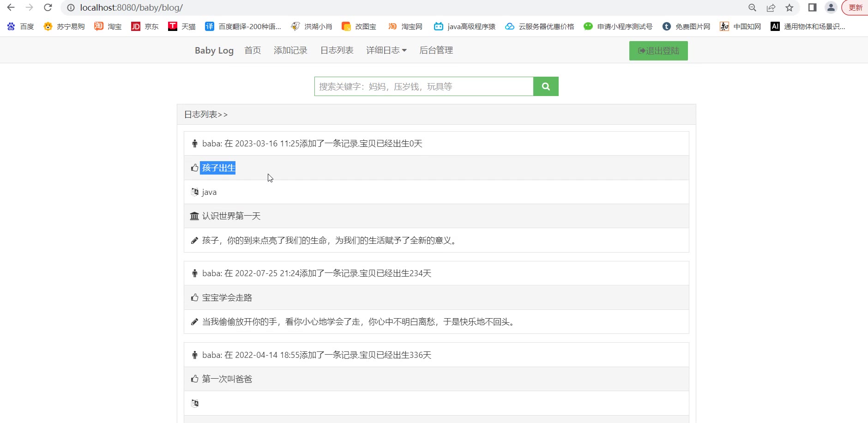Image resolution: width=868 pixels, height=423 pixels.
Task: Click the site information icon beside URL
Action: tap(71, 7)
